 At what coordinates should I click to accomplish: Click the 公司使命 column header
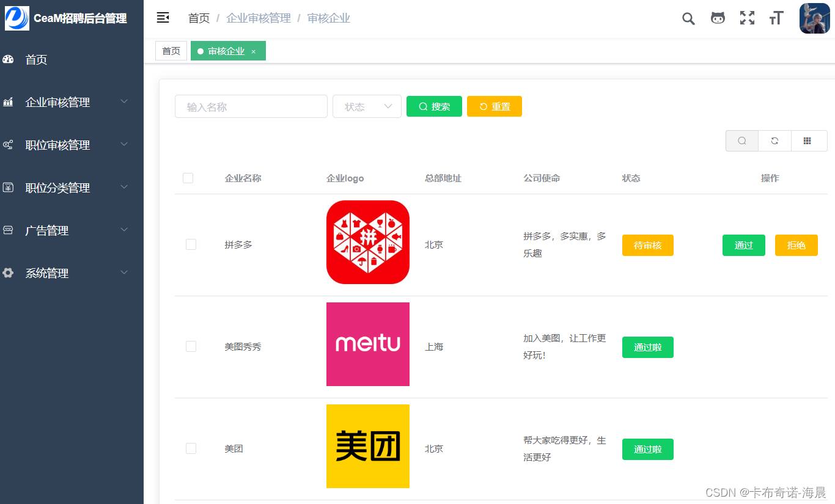pos(542,178)
